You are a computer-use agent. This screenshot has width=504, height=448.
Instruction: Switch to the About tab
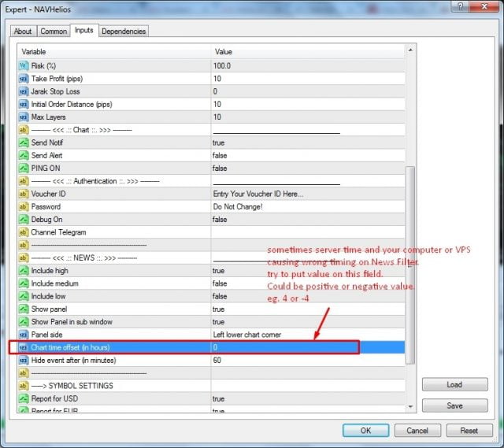coord(23,31)
